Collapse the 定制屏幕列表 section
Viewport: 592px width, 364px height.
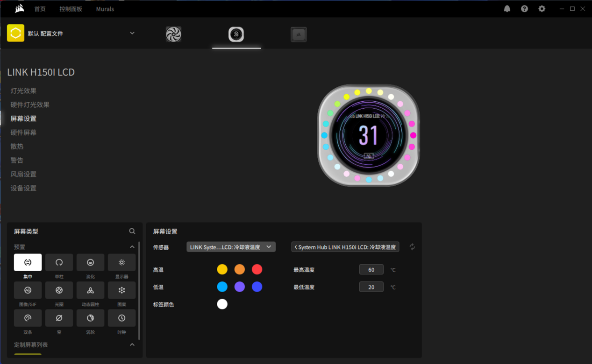[x=132, y=344]
